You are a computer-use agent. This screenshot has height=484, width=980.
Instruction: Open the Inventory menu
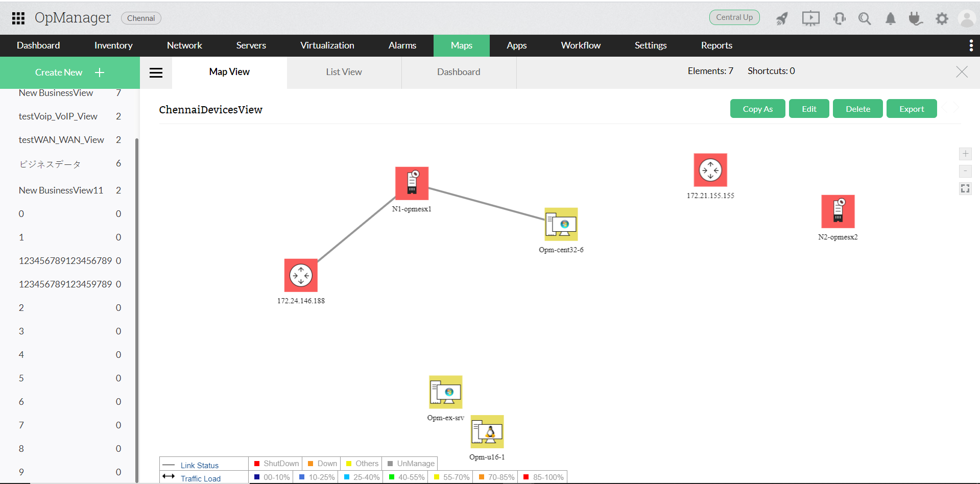click(x=113, y=45)
